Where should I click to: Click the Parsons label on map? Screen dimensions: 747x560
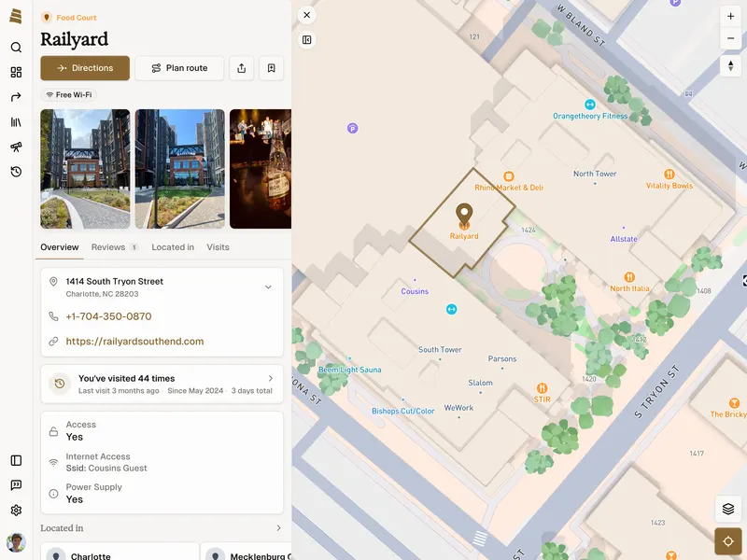(502, 358)
